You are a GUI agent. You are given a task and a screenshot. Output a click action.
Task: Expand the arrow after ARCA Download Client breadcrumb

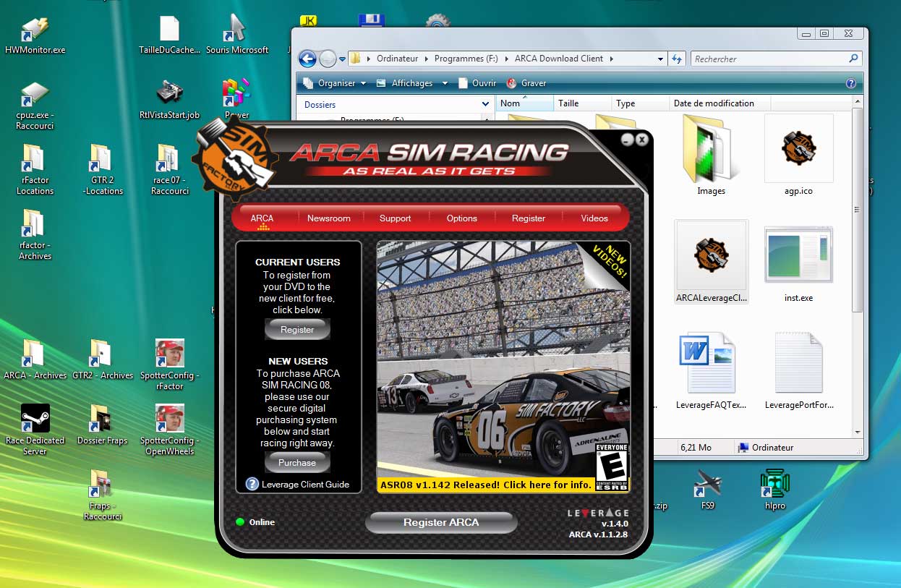612,59
